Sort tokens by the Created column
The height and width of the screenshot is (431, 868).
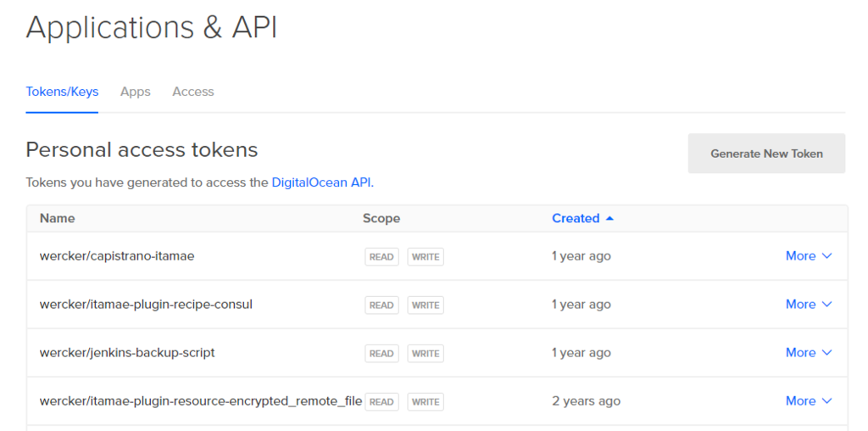coord(576,218)
